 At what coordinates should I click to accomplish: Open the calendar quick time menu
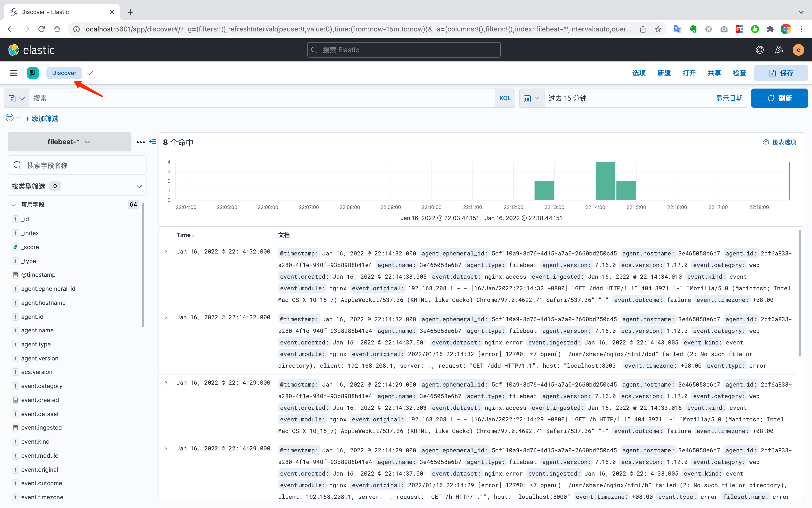pyautogui.click(x=531, y=98)
